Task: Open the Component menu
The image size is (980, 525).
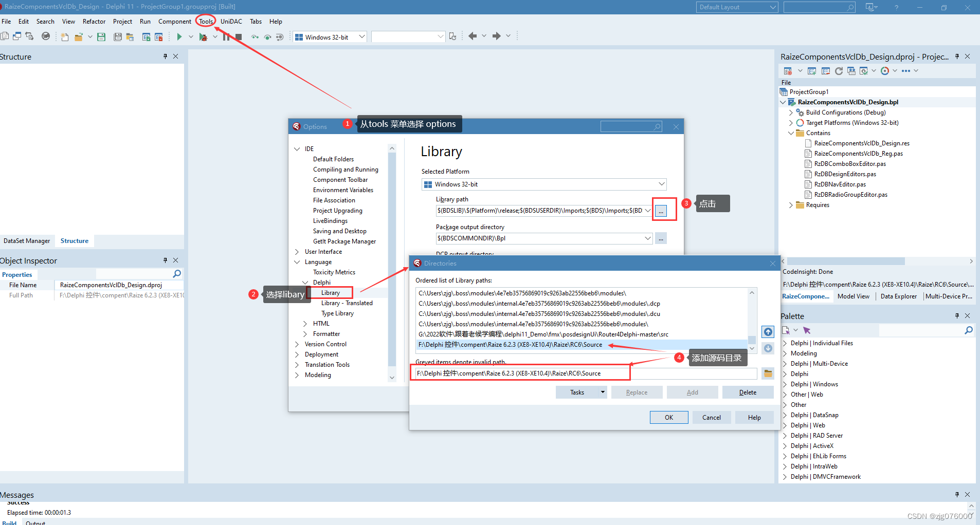Action: (174, 21)
